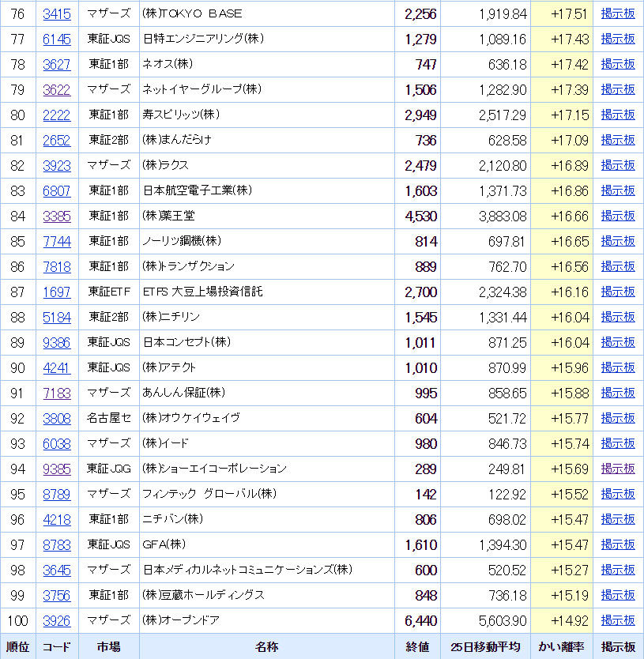Viewport: 644px width, 659px height.
Task: Open stock code 3622 link
Action: tap(57, 89)
